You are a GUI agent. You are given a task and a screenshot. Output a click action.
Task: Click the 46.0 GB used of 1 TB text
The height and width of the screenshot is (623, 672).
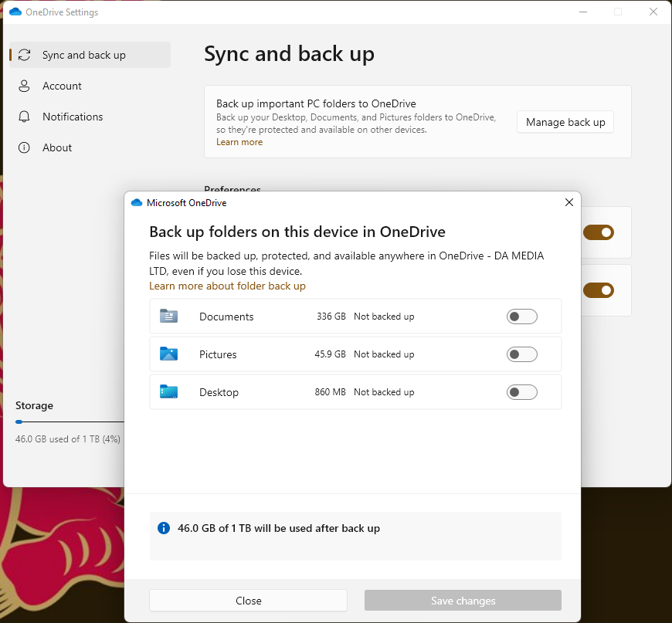click(x=68, y=438)
